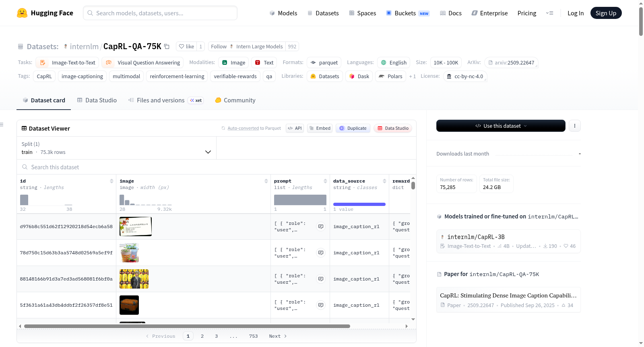Open the Dataset card tab

tap(44, 100)
